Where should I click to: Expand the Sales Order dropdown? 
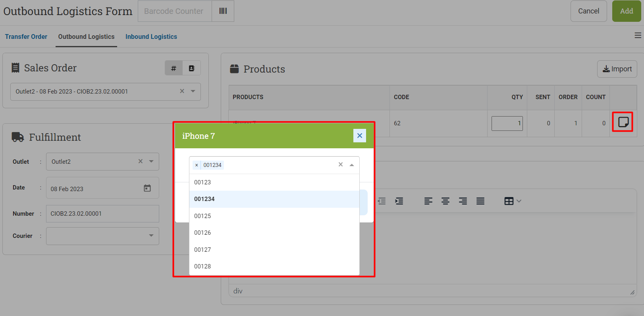[193, 91]
